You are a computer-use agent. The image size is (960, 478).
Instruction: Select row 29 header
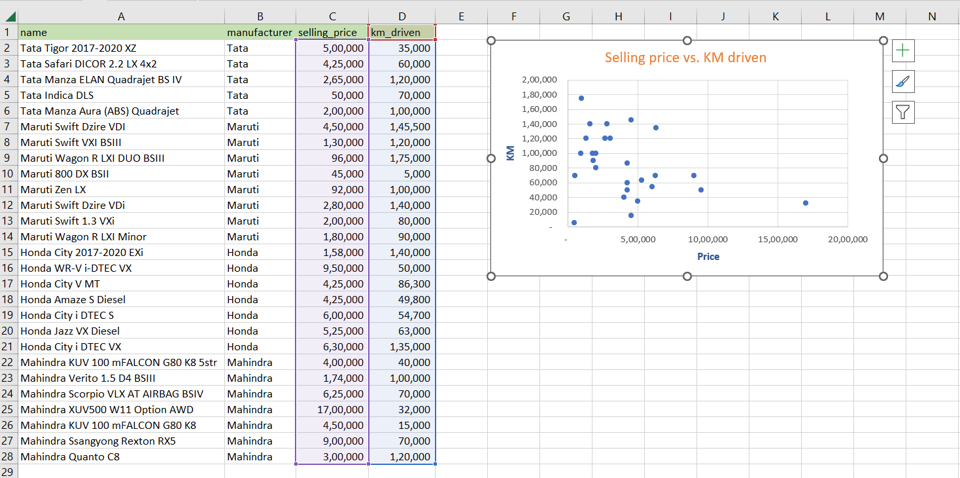9,472
